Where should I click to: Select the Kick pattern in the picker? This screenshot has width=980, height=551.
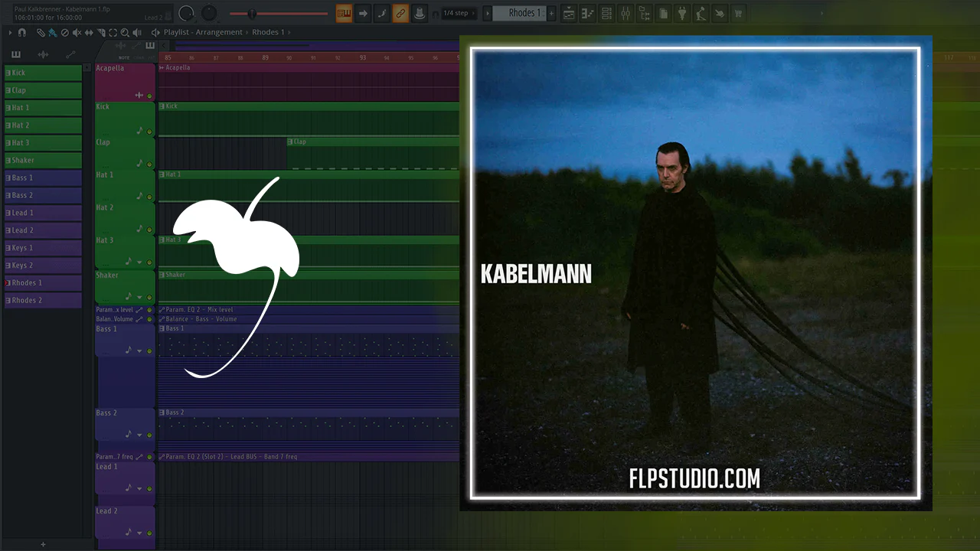43,73
